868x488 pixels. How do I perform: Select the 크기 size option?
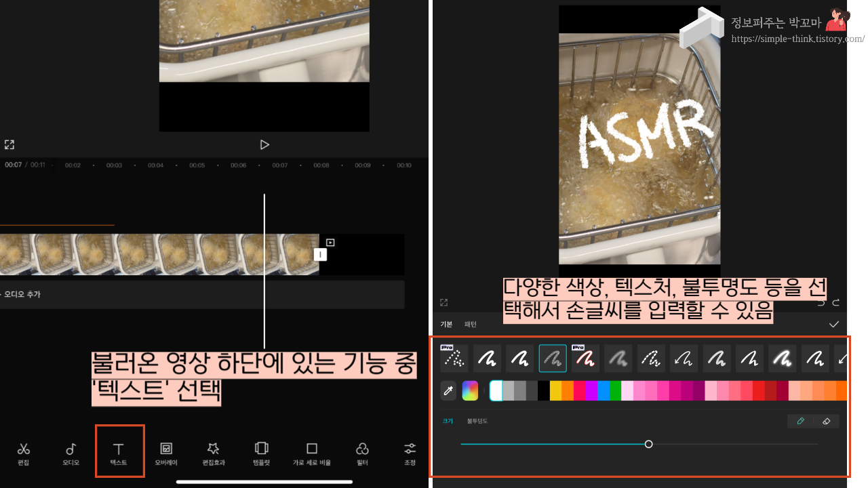coord(448,421)
